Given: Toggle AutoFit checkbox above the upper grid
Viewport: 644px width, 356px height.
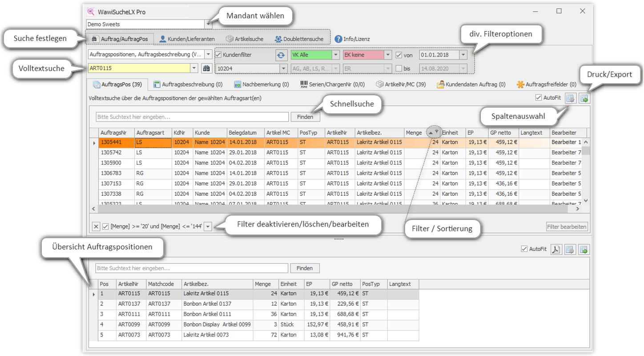Looking at the screenshot, I should point(539,97).
